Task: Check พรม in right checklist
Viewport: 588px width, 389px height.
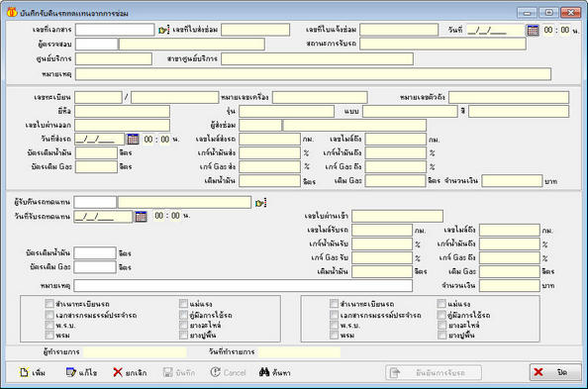Action: pyautogui.click(x=334, y=335)
